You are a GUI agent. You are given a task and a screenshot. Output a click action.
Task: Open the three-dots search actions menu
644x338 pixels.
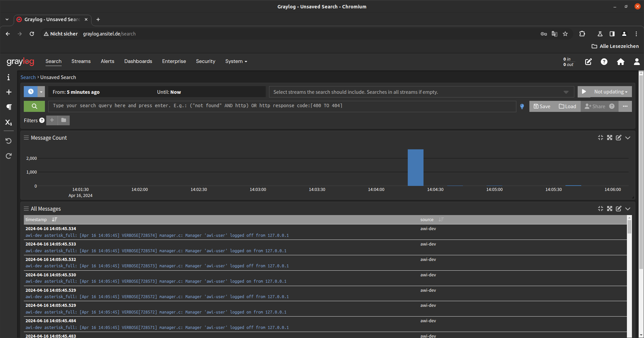click(625, 106)
